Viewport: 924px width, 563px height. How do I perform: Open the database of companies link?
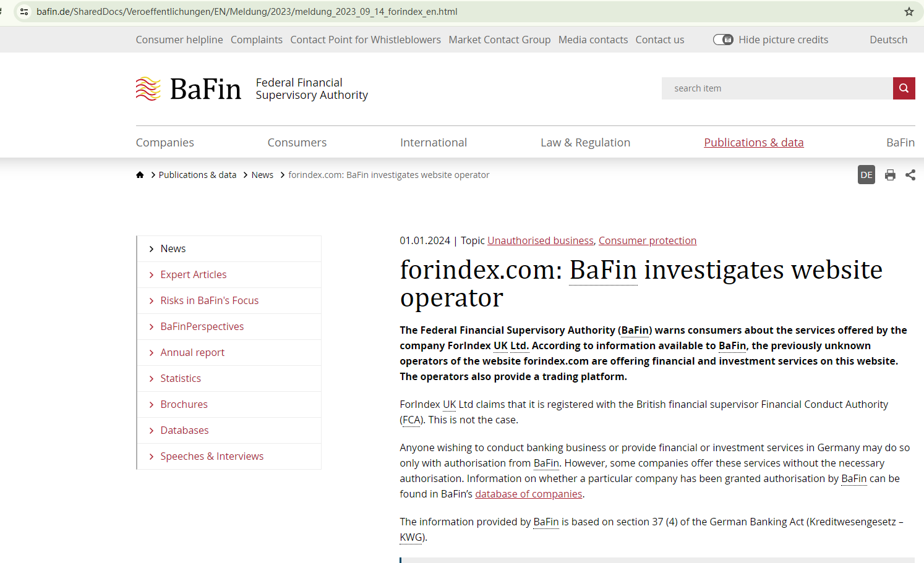529,494
